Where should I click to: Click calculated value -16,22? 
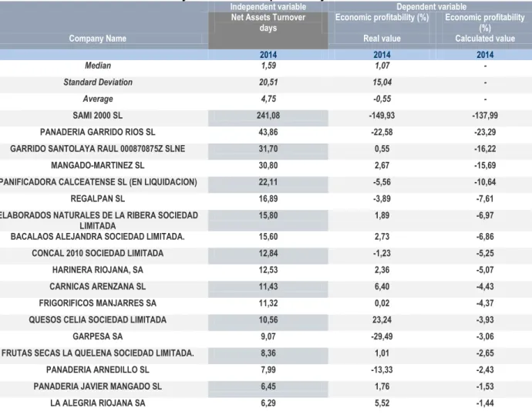[x=485, y=149]
